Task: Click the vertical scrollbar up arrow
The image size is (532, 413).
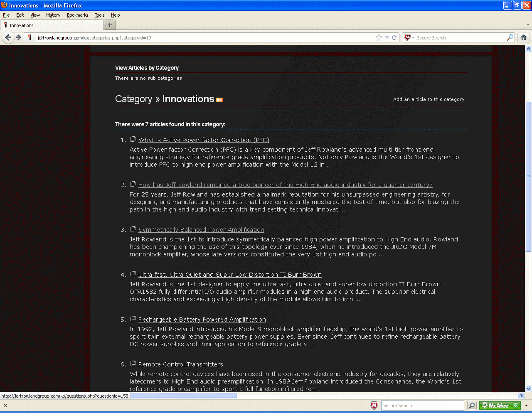Action: (529, 49)
